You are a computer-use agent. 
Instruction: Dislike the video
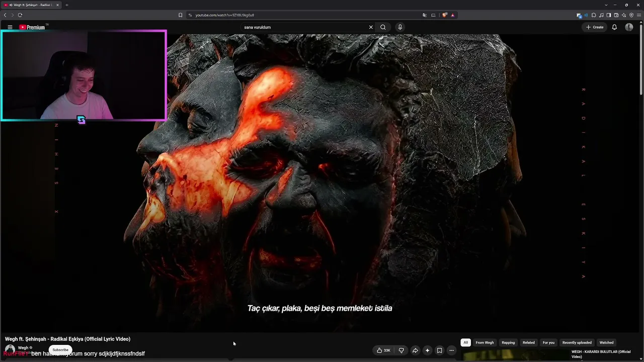click(401, 350)
